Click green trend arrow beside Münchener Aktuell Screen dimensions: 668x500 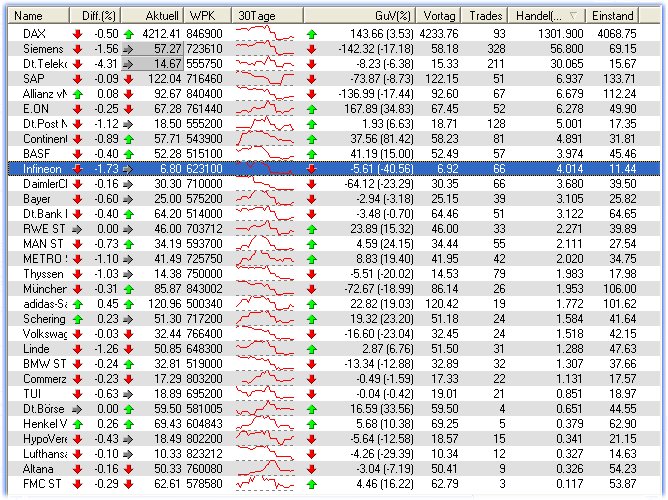128,289
